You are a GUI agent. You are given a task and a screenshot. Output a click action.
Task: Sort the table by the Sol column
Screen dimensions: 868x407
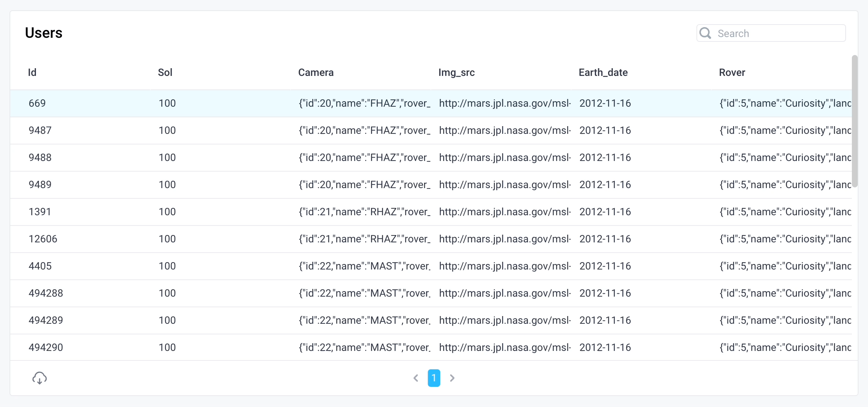coord(165,72)
